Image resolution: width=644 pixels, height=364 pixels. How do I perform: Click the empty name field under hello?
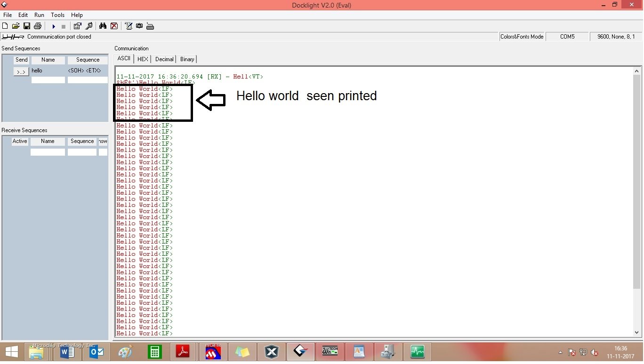coord(48,80)
